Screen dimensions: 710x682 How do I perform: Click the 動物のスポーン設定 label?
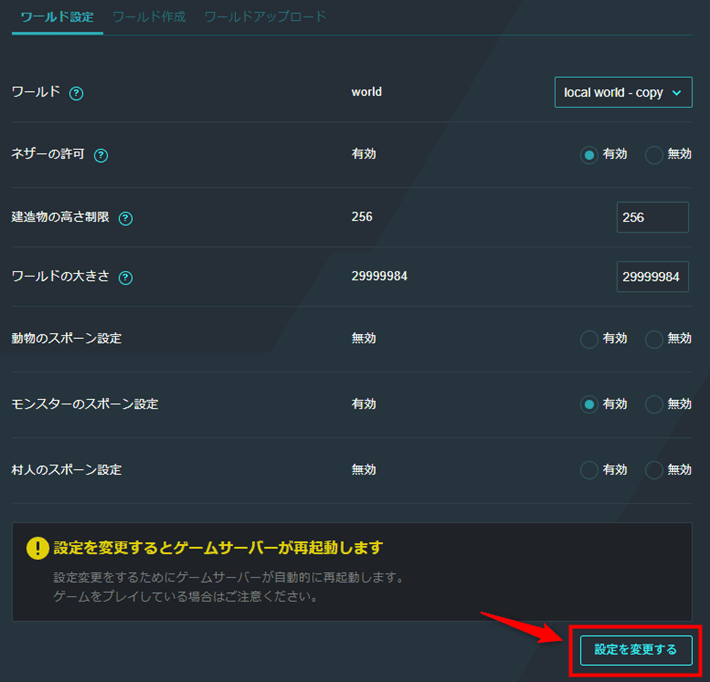coord(66,338)
